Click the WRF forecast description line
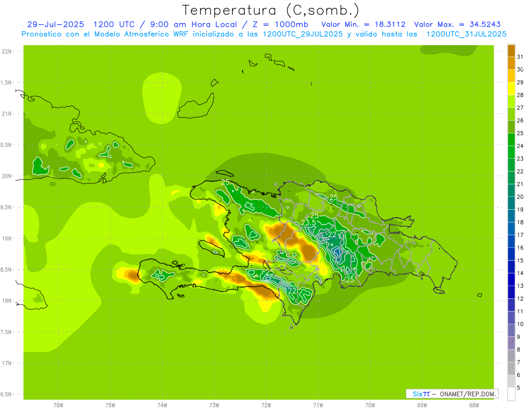 264,34
